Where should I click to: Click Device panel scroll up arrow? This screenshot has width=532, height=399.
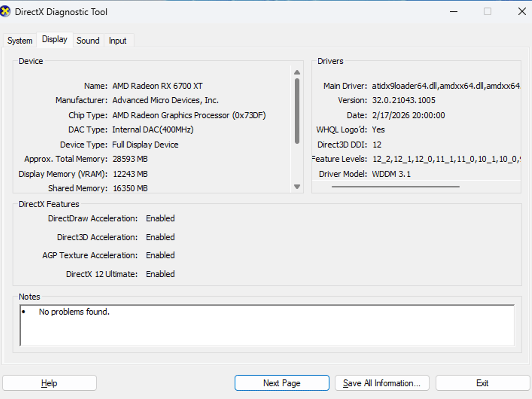[297, 72]
